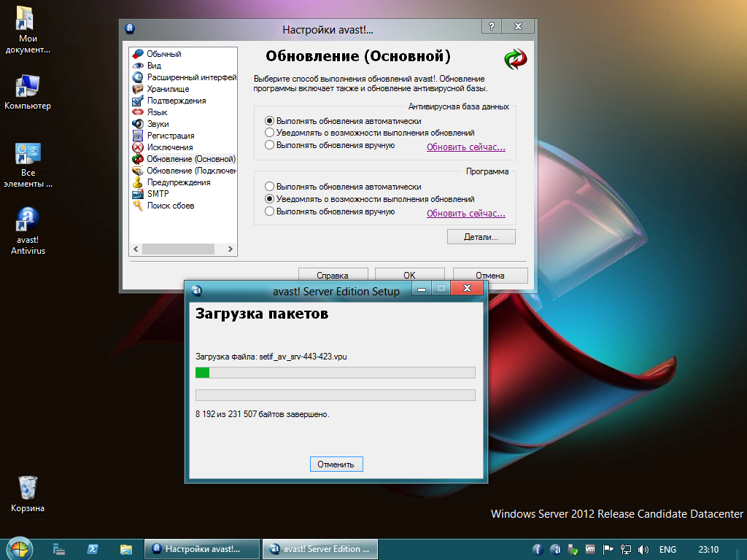Open the Звуки speaker icon

[x=138, y=124]
